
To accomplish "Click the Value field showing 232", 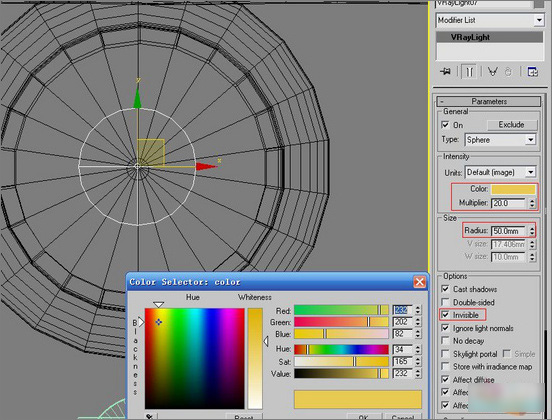I will (x=402, y=373).
